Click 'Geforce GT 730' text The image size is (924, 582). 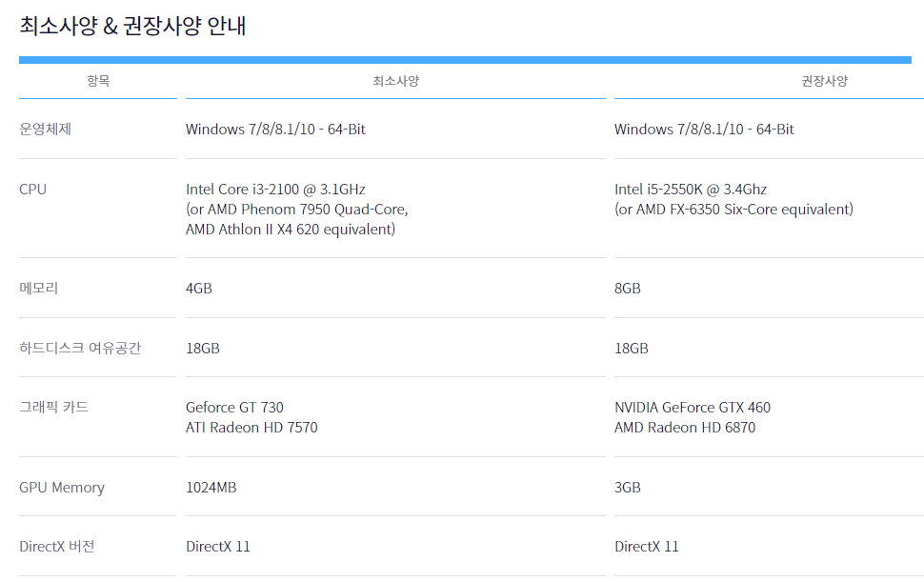234,407
